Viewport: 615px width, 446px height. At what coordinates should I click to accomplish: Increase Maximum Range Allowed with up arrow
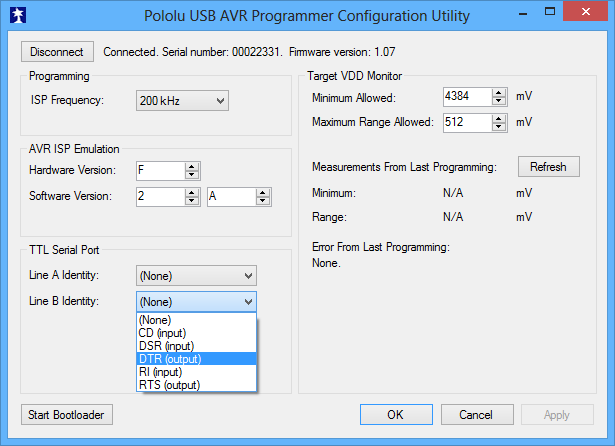point(499,118)
